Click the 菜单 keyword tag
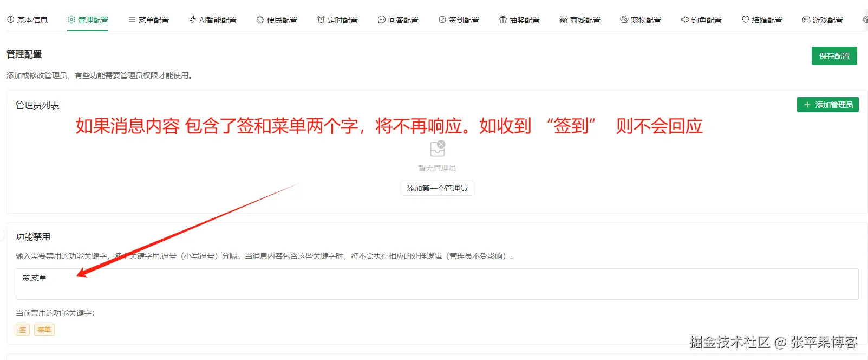The image size is (868, 360). click(44, 330)
